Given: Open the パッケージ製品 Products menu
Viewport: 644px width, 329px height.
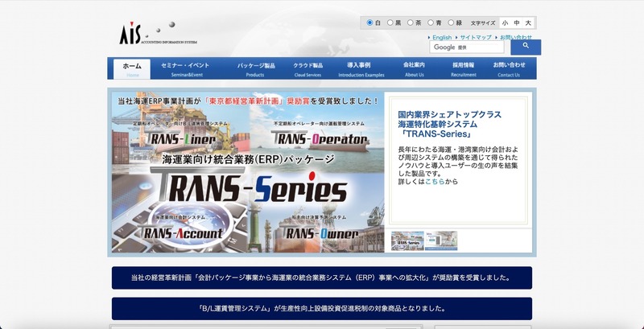Looking at the screenshot, I should point(255,68).
